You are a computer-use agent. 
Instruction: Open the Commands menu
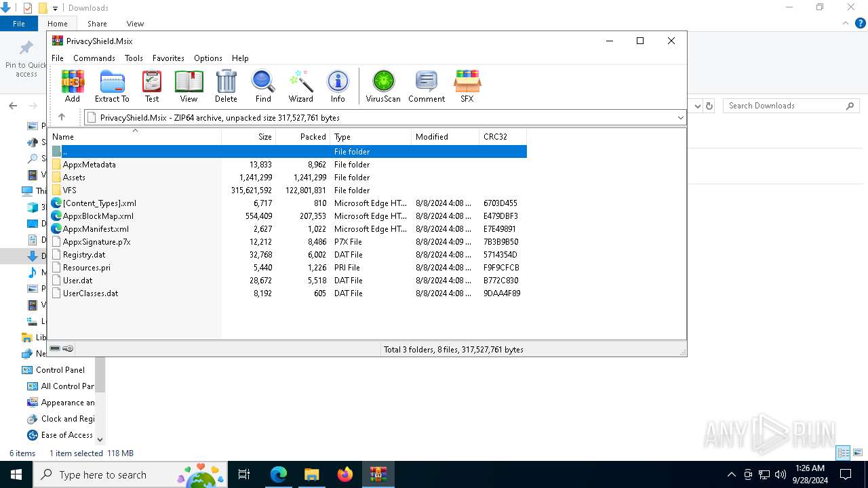[x=94, y=58]
